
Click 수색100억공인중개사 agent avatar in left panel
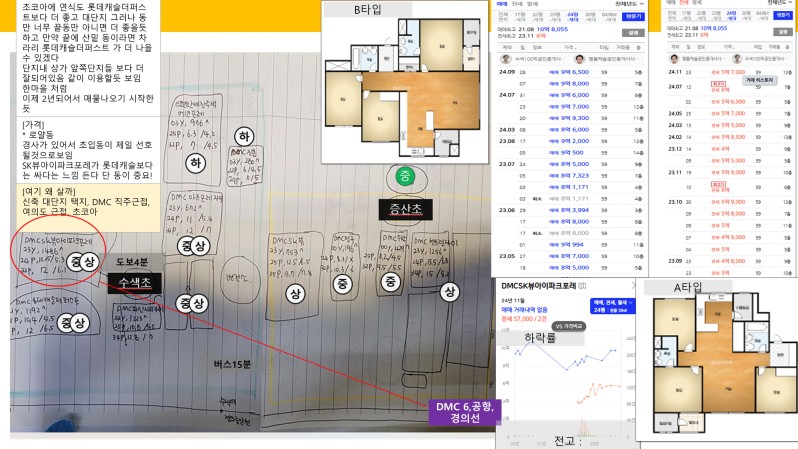(x=505, y=59)
